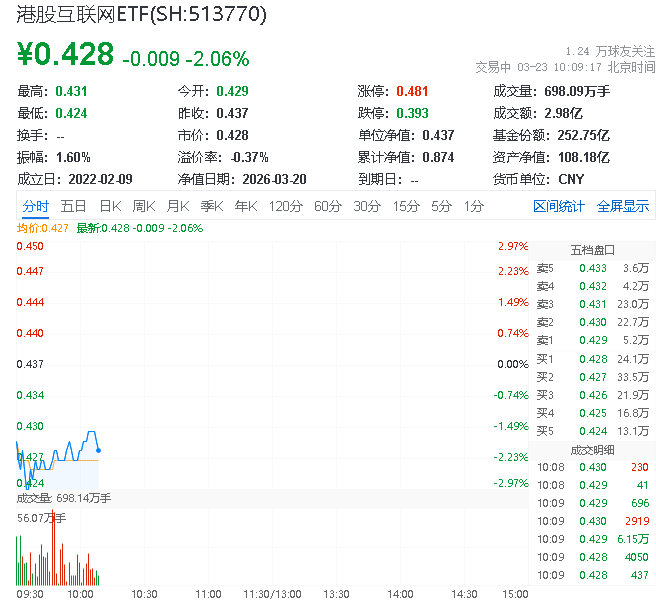Show the 周K weekly chart
This screenshot has width=656, height=613.
(x=144, y=206)
